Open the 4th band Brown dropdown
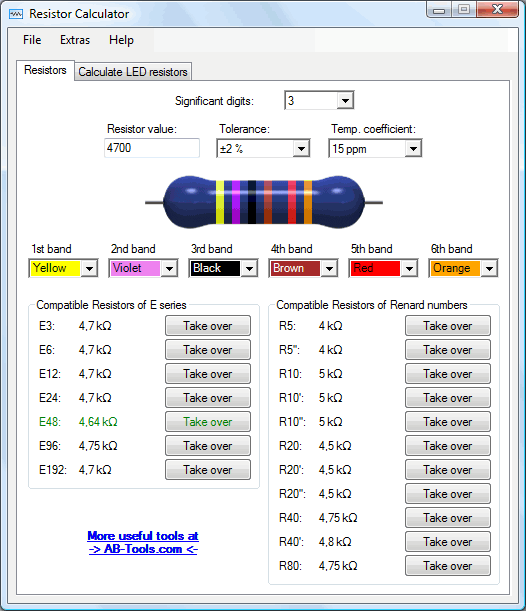This screenshot has width=526, height=611. tap(329, 268)
